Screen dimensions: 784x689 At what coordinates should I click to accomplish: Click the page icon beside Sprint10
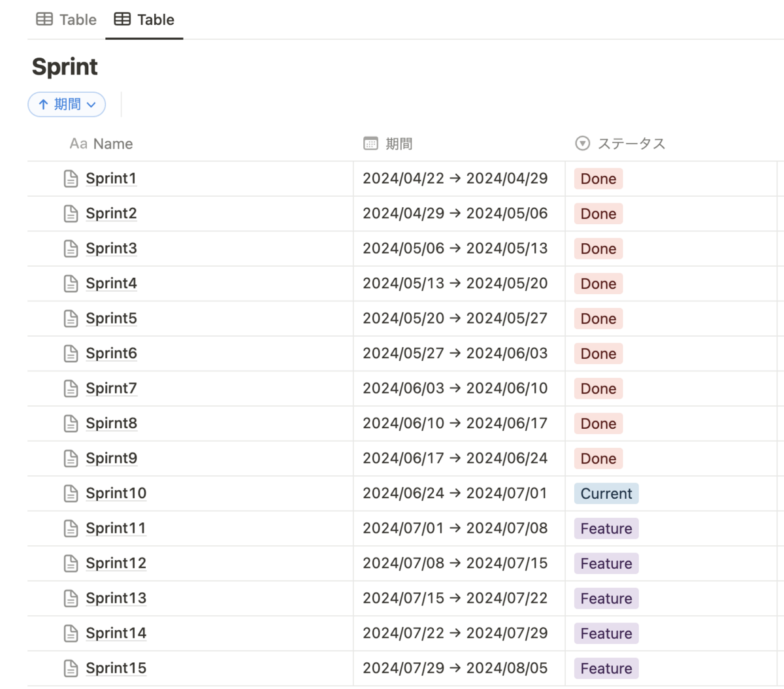[x=71, y=494]
